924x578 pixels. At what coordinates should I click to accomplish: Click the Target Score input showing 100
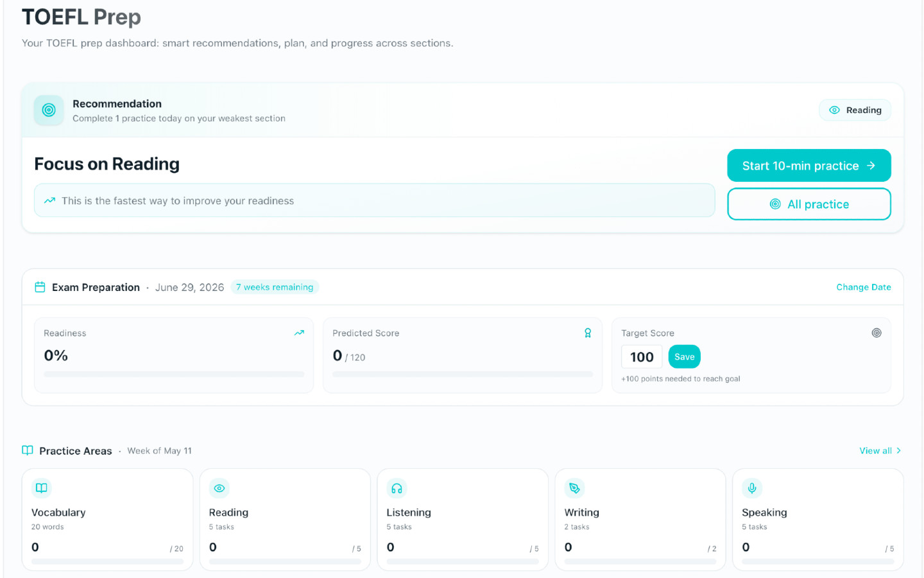click(x=642, y=357)
